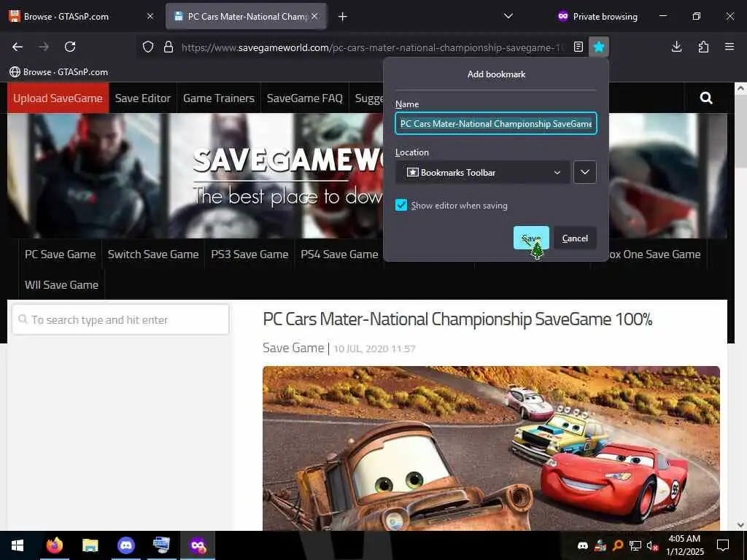Click the Cars game cover image
This screenshot has height=560, width=747.
[491, 448]
